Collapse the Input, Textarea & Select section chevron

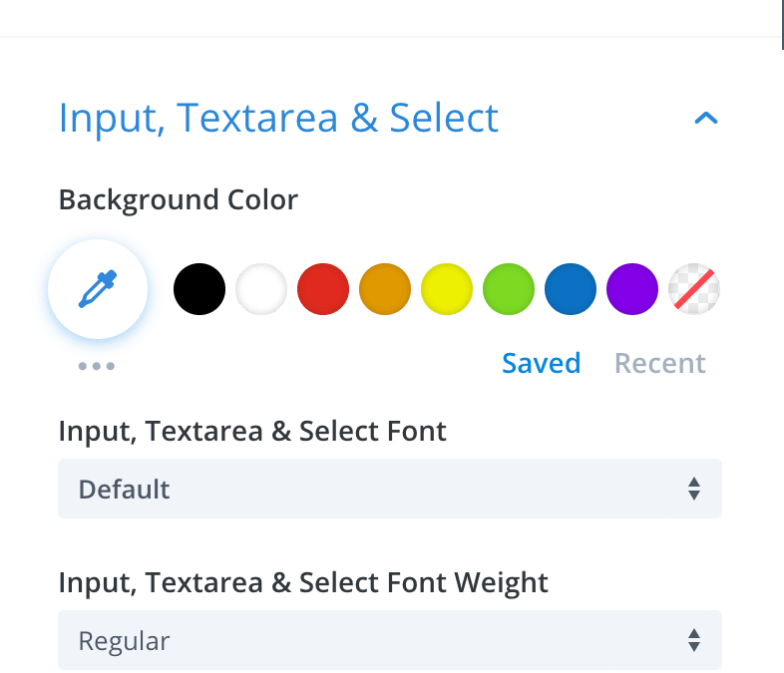pyautogui.click(x=705, y=119)
